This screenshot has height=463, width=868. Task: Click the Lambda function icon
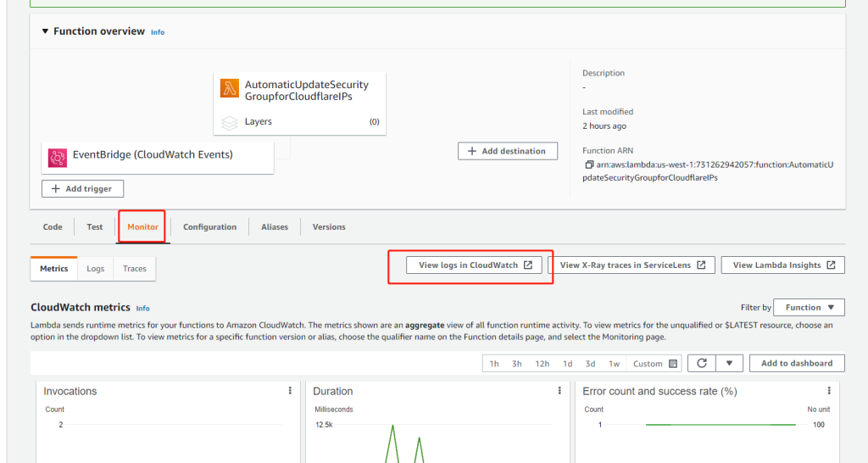[x=230, y=88]
